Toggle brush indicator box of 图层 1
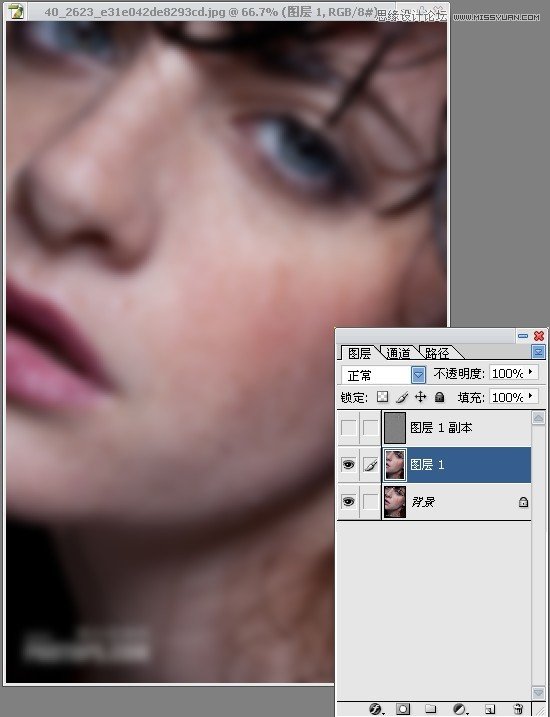Screen dimensions: 550x717 coord(371,465)
